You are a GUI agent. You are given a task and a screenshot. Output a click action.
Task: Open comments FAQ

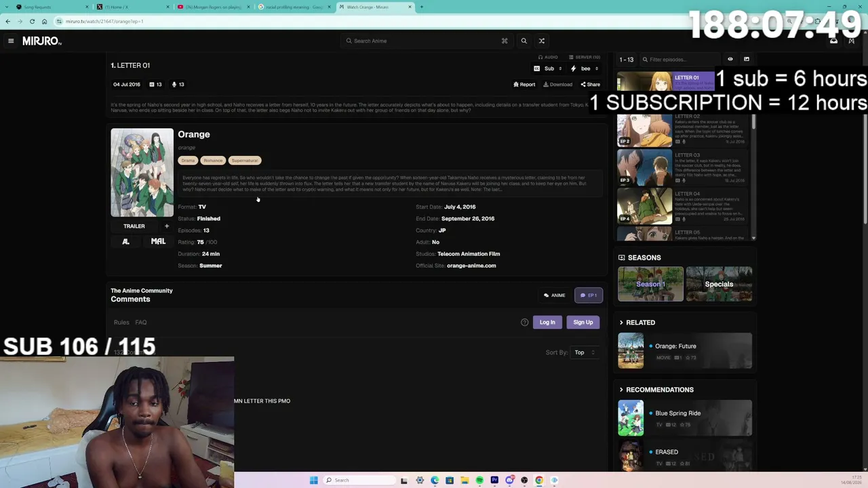tap(141, 323)
